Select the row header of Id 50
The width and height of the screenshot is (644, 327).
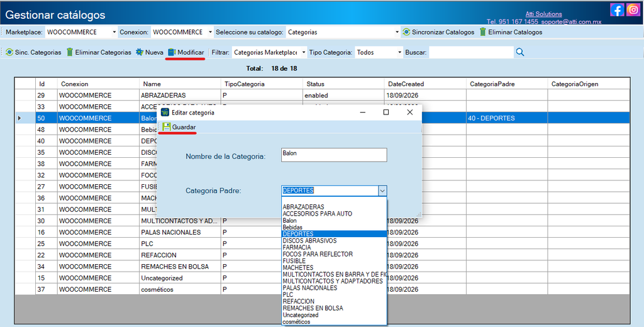(25, 118)
